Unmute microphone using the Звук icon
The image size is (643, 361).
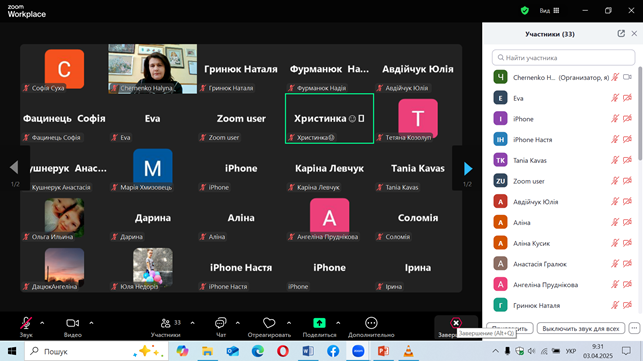pyautogui.click(x=26, y=323)
